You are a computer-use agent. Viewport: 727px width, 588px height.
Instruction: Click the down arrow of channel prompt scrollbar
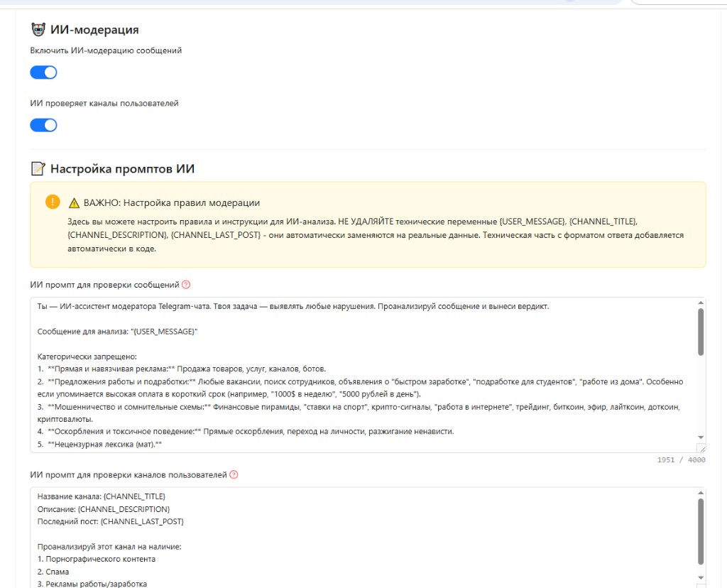click(701, 578)
